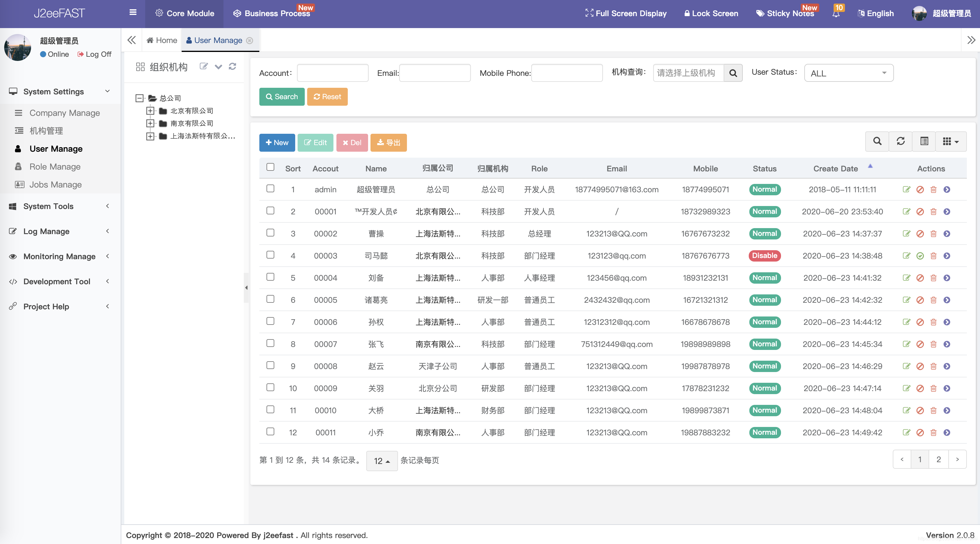Expand all tree nodes with chevron-down icon

[218, 67]
